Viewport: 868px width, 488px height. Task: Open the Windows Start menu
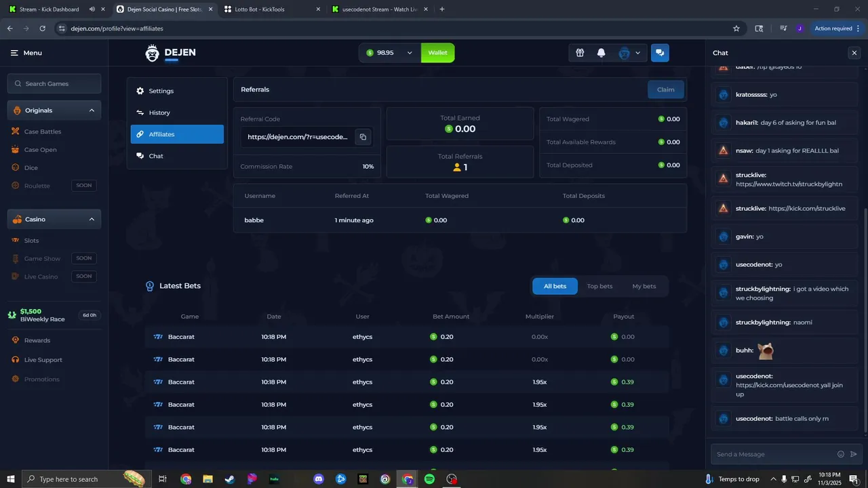[x=10, y=479]
